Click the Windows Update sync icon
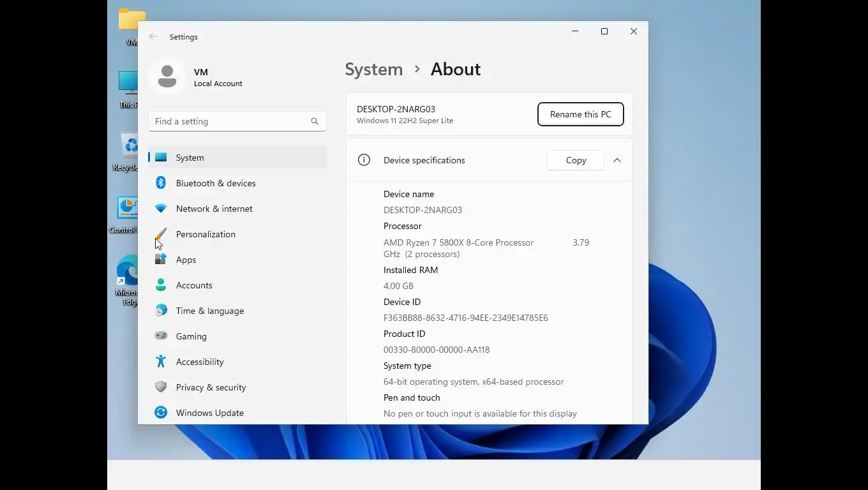The height and width of the screenshot is (490, 868). (161, 413)
